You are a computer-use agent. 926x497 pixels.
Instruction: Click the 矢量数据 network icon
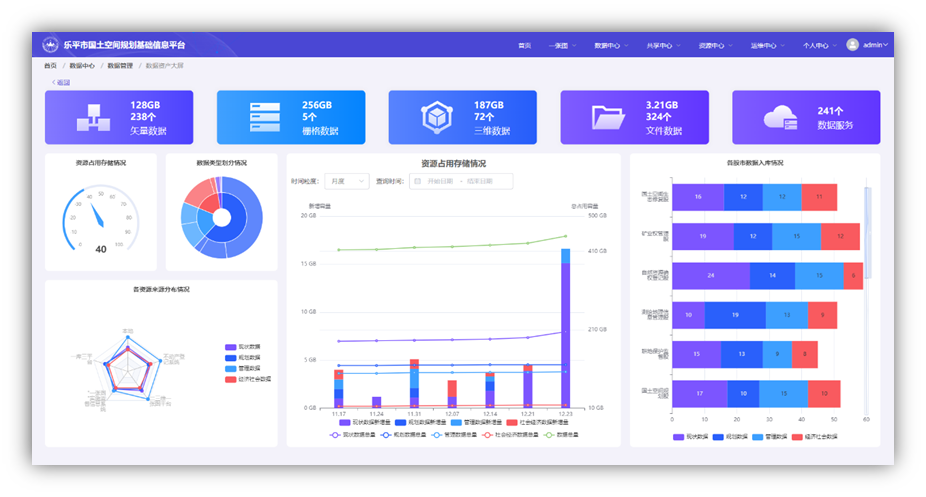click(91, 118)
